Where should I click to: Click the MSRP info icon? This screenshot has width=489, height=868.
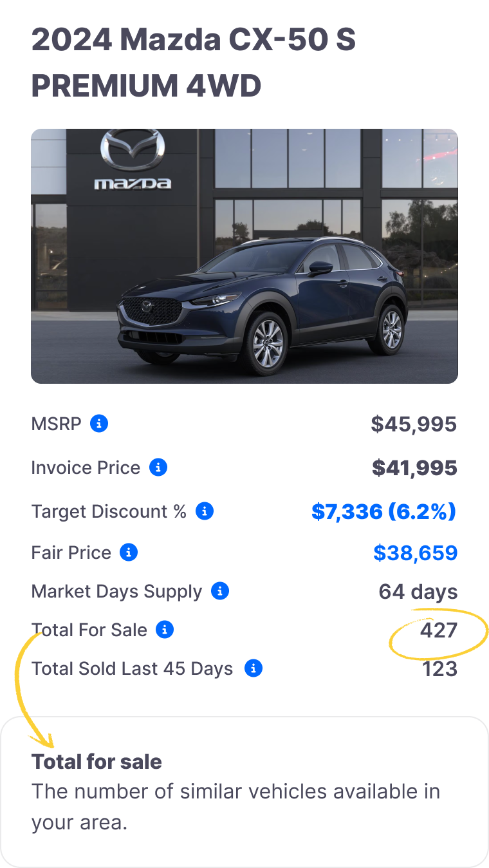(x=99, y=424)
